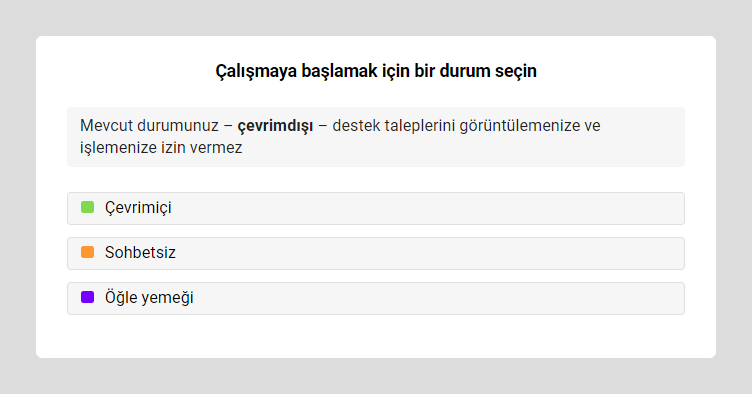Click the purple color swatch
This screenshot has width=752, height=394.
tap(87, 297)
